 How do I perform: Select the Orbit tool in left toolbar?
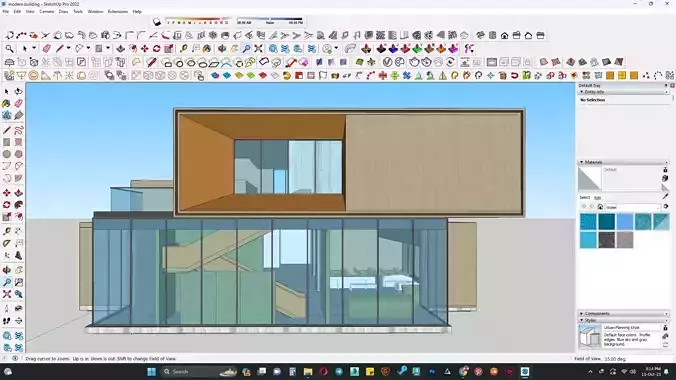click(6, 270)
